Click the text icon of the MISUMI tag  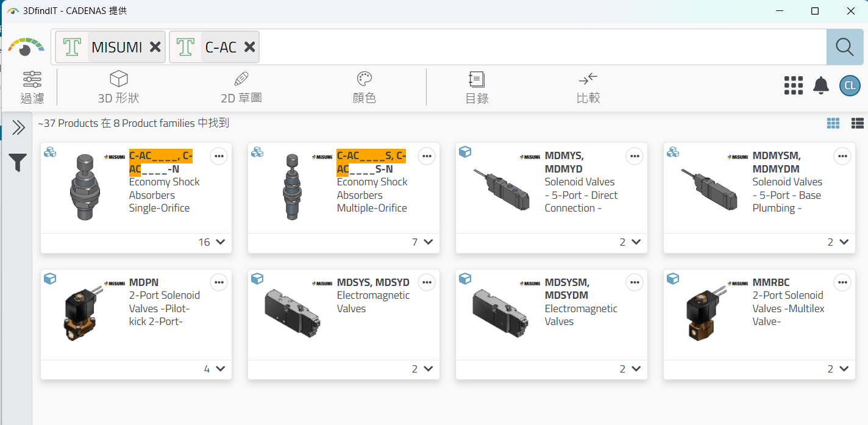pyautogui.click(x=73, y=47)
